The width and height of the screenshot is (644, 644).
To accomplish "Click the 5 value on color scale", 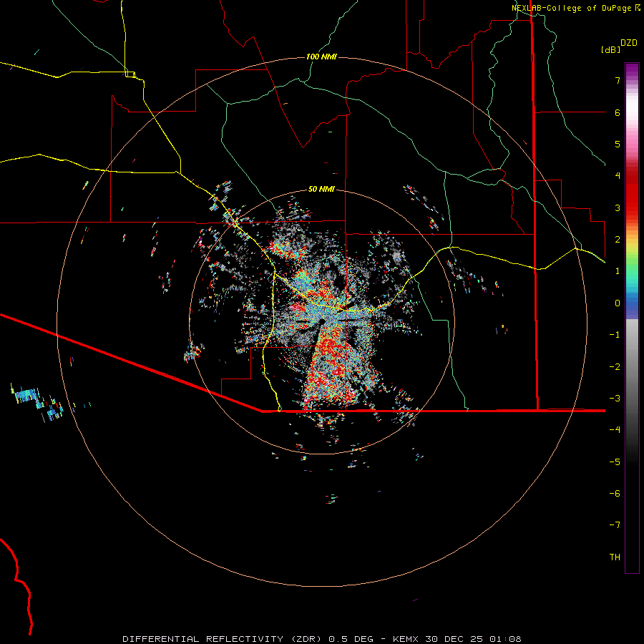I will [x=618, y=144].
